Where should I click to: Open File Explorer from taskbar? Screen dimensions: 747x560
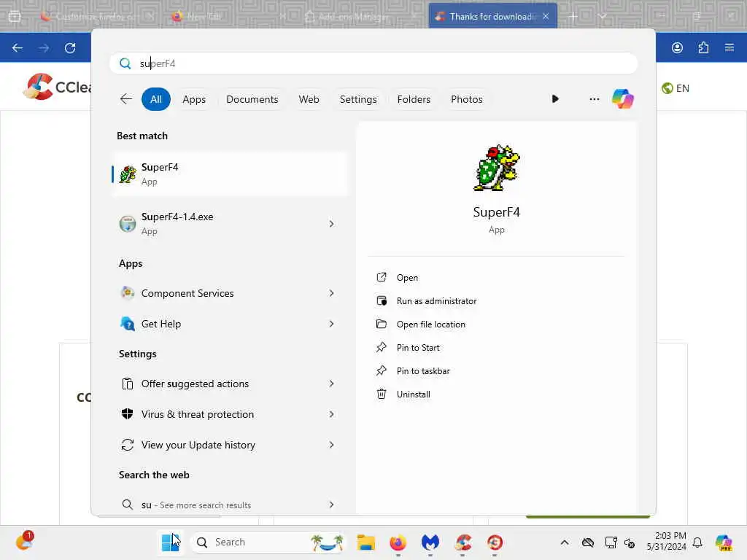pyautogui.click(x=366, y=542)
